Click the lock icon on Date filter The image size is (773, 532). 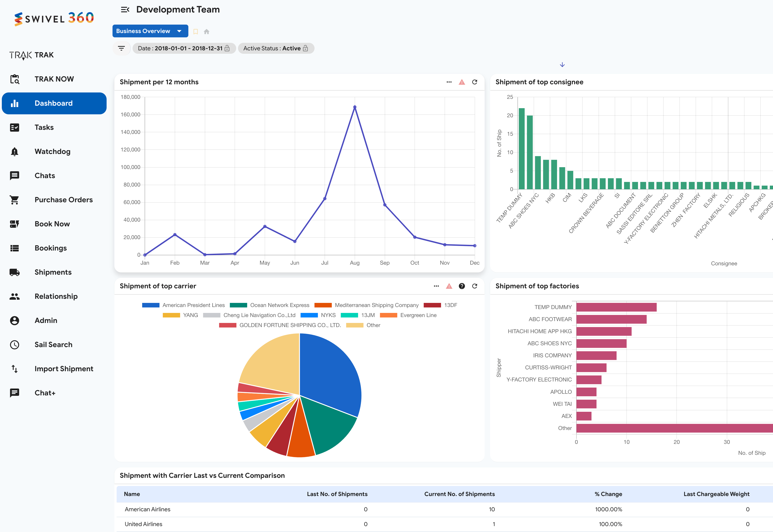coord(227,48)
